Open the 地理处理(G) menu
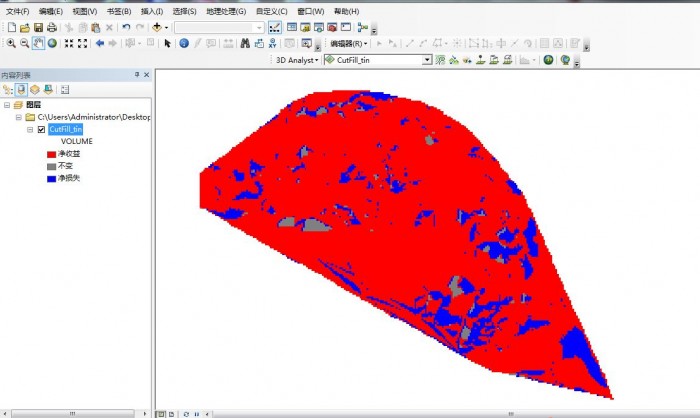The height and width of the screenshot is (418, 700). pos(225,11)
